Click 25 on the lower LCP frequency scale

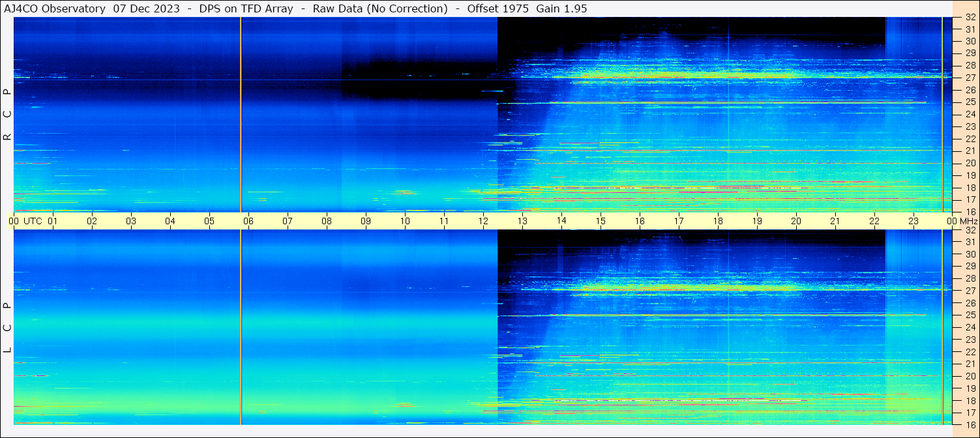(970, 315)
